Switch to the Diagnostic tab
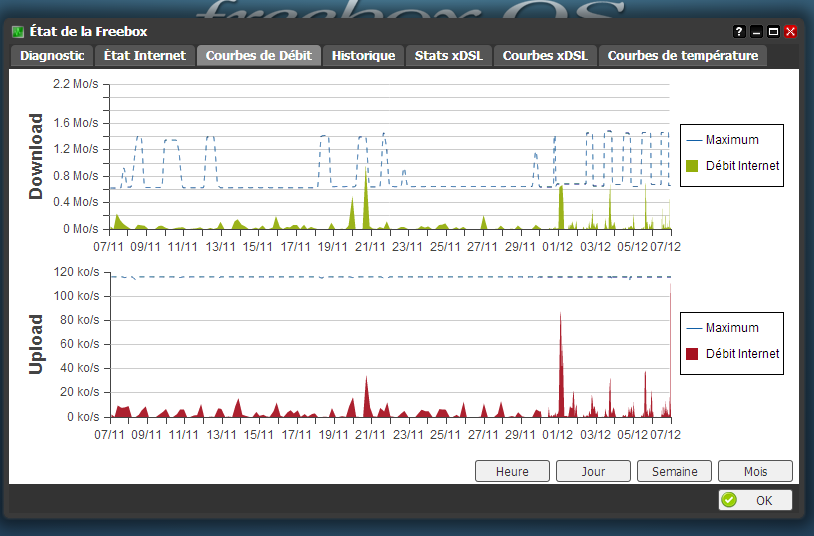Viewport: 814px width, 536px height. click(x=52, y=56)
